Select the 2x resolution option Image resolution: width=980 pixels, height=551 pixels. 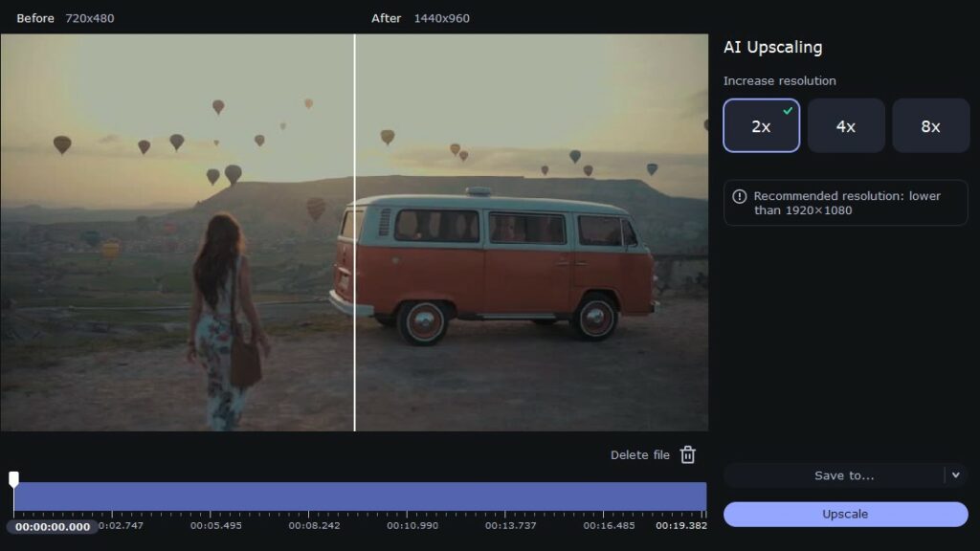[x=761, y=126]
